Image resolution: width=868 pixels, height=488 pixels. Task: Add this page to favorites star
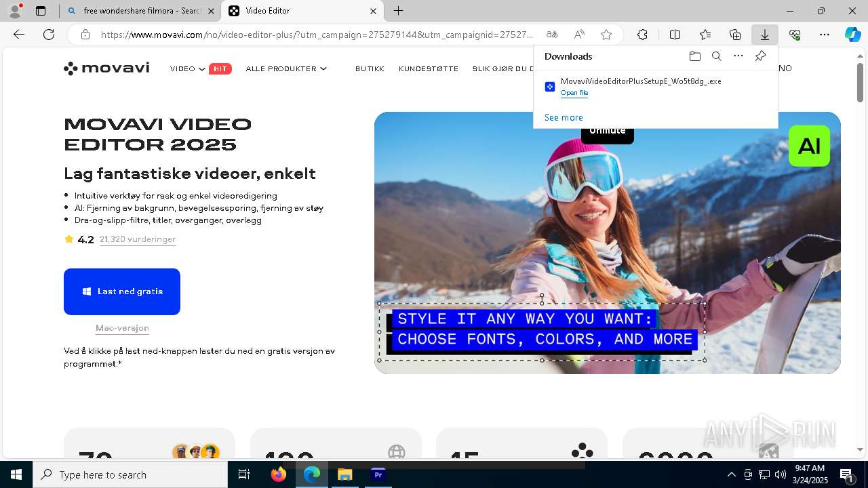(606, 35)
